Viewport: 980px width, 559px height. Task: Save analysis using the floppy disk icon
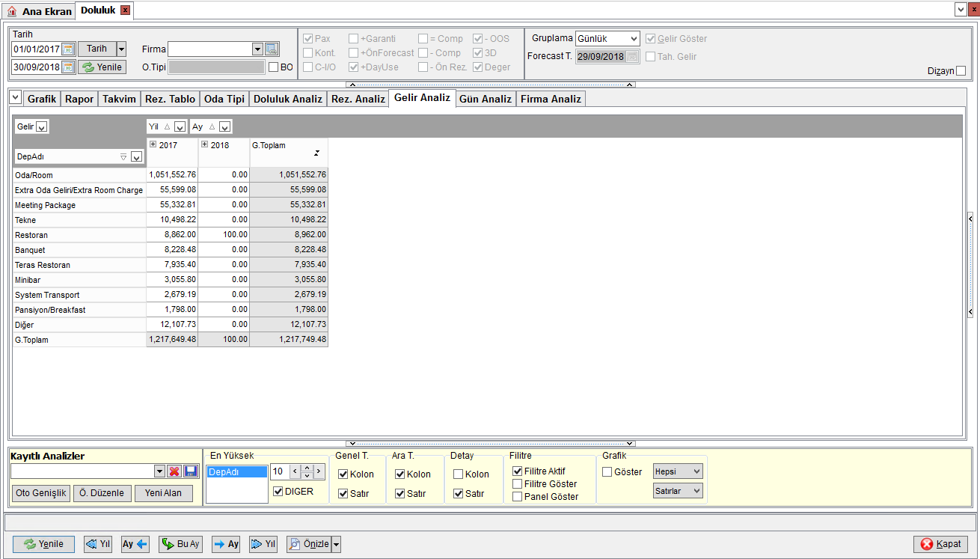click(x=191, y=471)
